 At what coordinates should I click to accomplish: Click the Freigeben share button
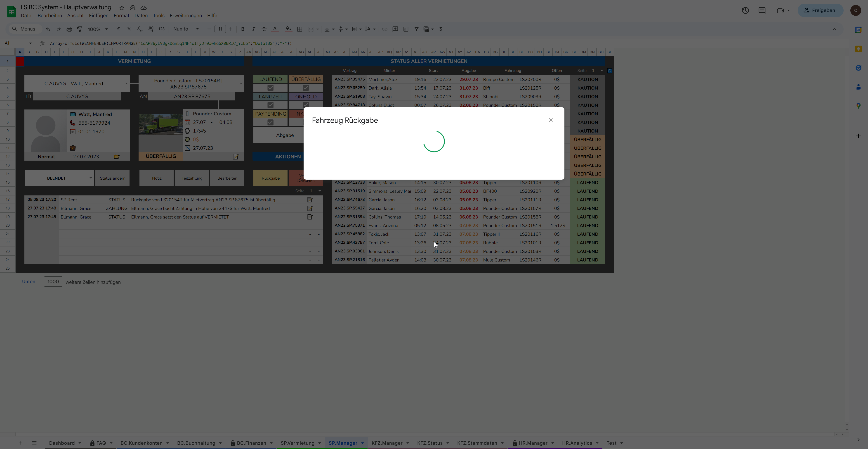820,10
